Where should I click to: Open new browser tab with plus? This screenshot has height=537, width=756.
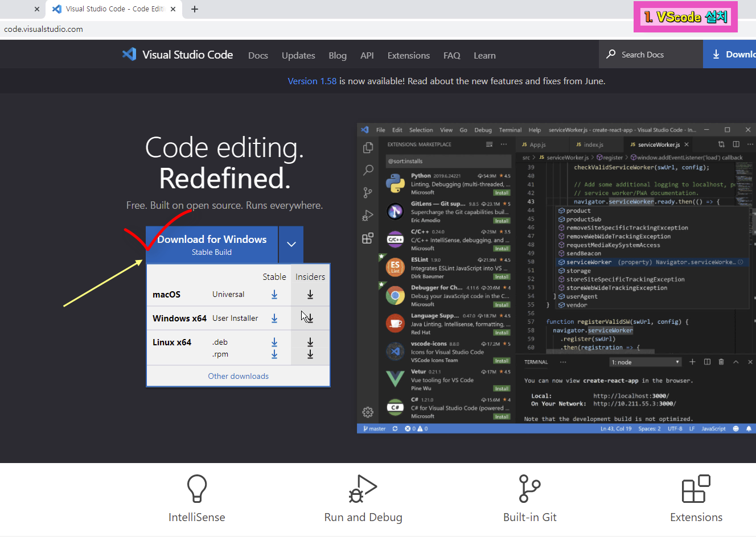coord(195,9)
